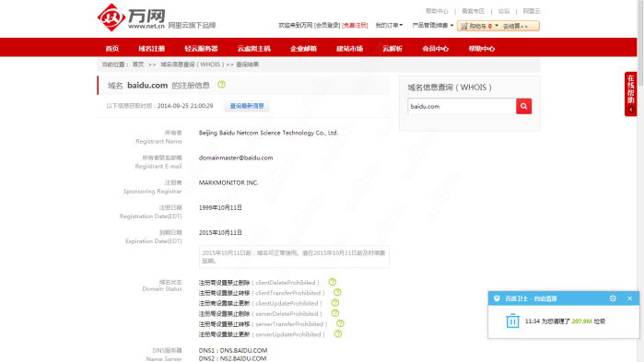
Task: Close the 百度卫士 cleanup popup
Action: (629, 298)
